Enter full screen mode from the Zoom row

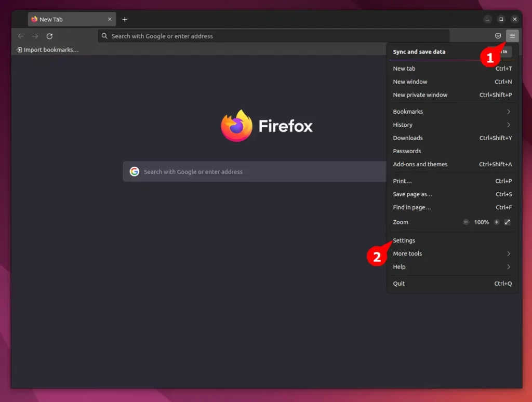click(507, 222)
